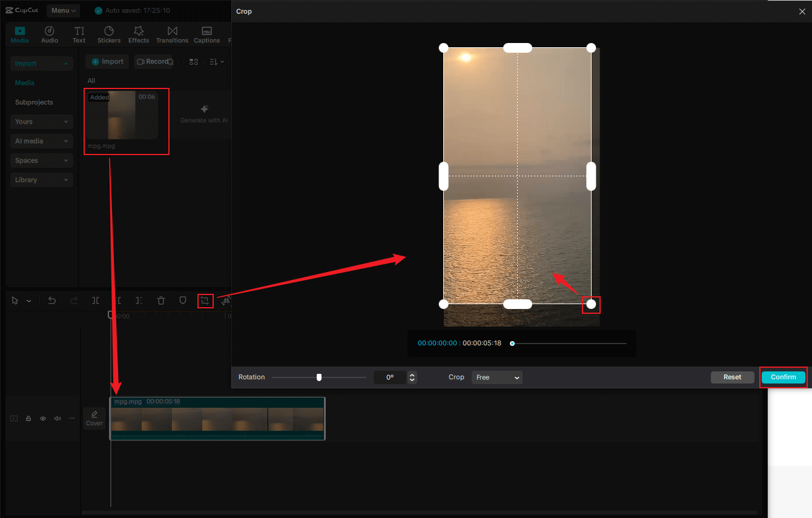Select the Crop tool in the timeline toolbar

point(205,301)
